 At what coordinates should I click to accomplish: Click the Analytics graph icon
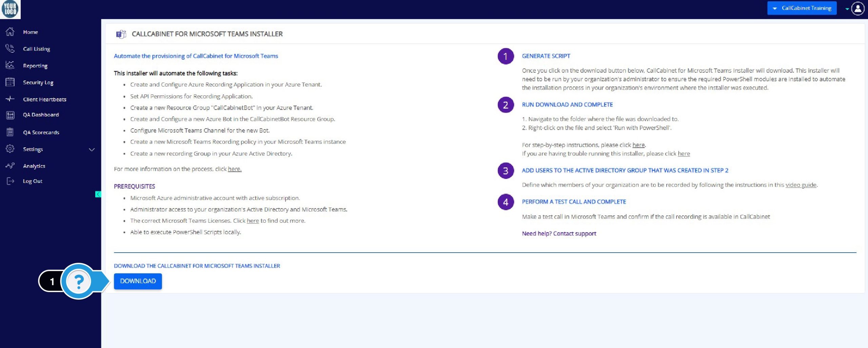(10, 166)
